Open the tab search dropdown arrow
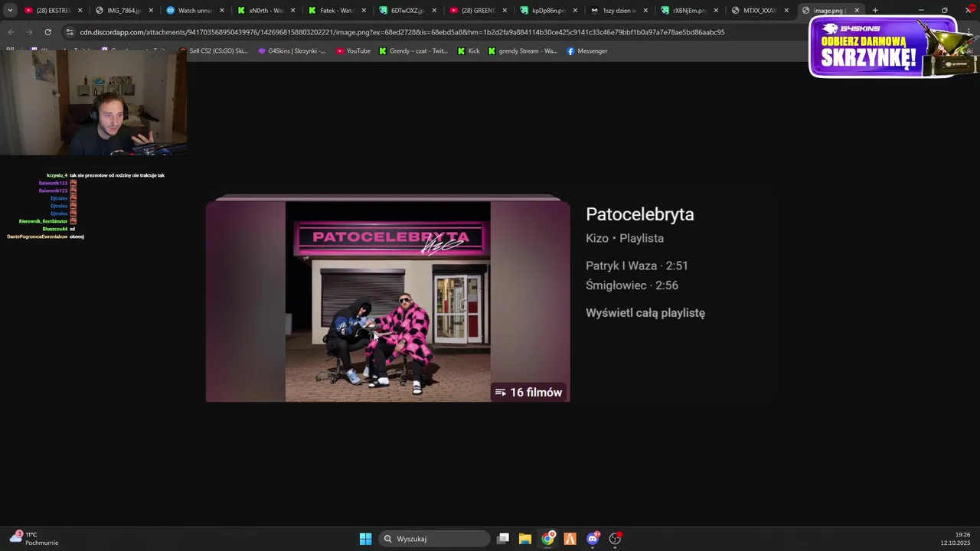Viewport: 980px width, 551px height. (x=10, y=11)
